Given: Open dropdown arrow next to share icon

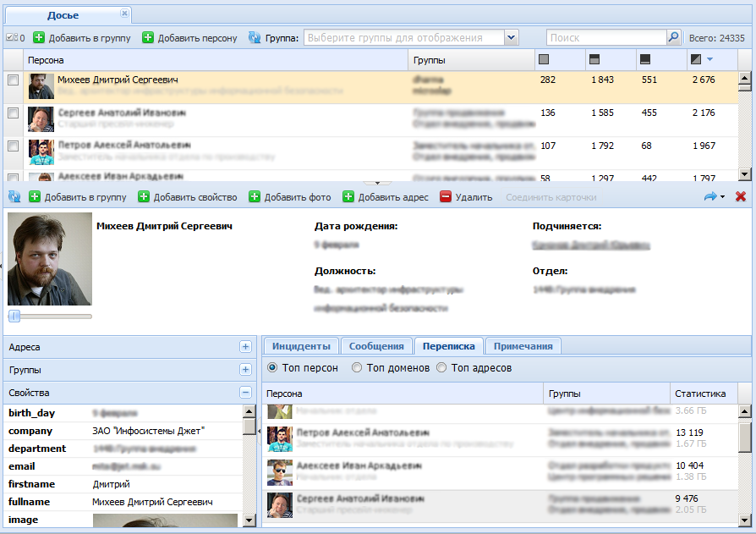Looking at the screenshot, I should 723,197.
